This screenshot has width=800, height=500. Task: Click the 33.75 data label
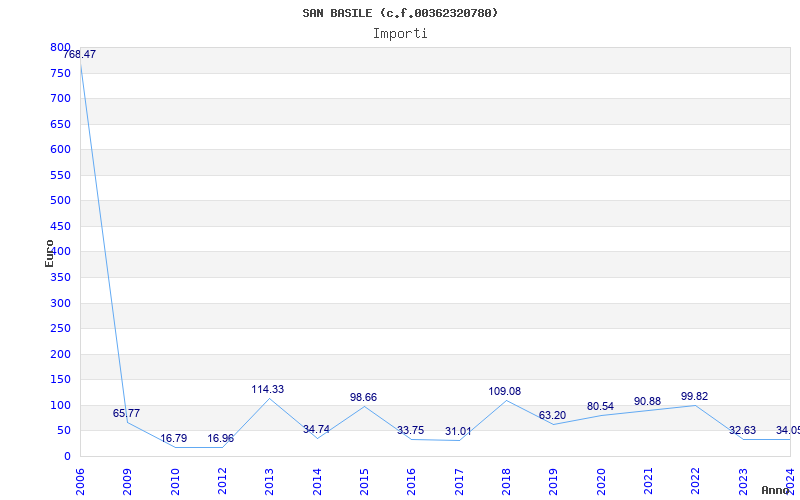point(411,431)
